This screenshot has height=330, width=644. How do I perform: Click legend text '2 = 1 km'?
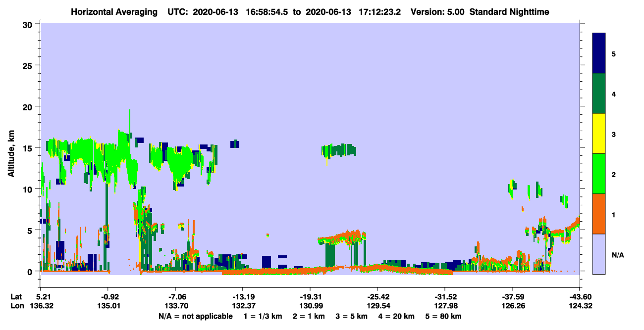[309, 316]
